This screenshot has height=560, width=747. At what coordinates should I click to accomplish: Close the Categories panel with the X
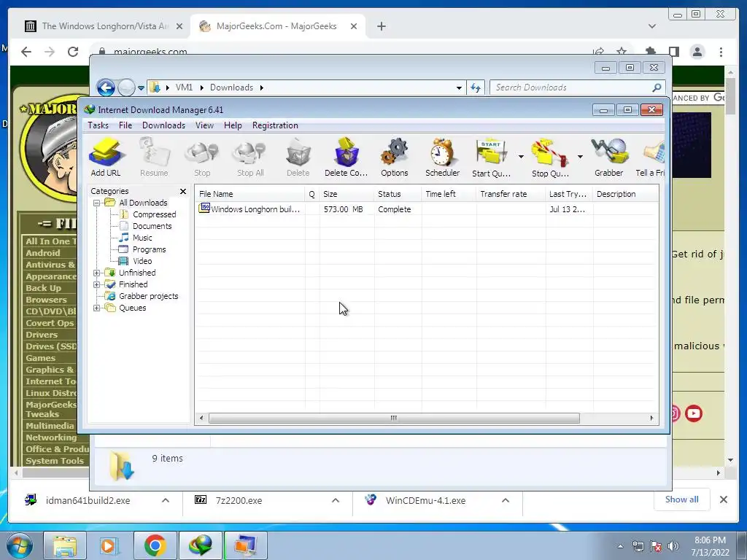click(183, 191)
